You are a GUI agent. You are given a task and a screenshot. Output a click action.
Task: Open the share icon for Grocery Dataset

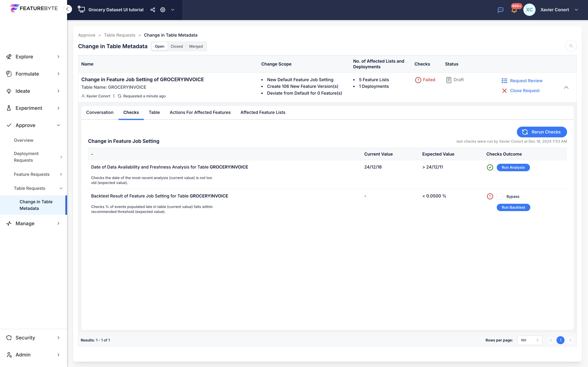pos(153,10)
